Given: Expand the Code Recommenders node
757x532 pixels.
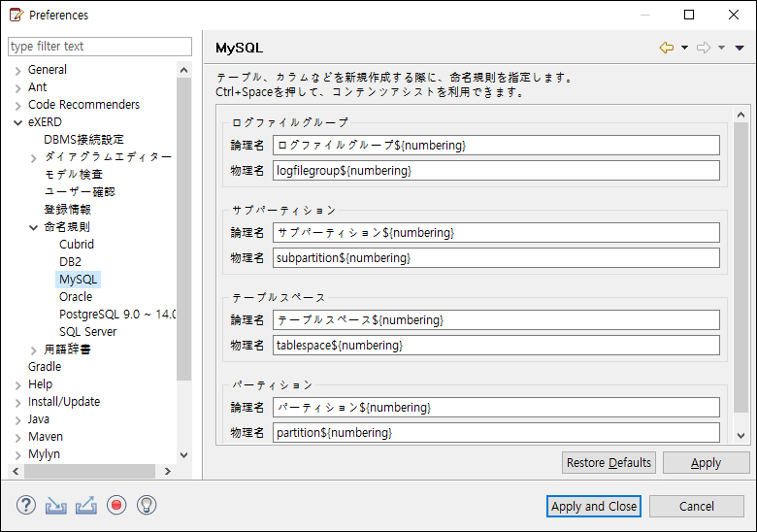Looking at the screenshot, I should coord(17,105).
